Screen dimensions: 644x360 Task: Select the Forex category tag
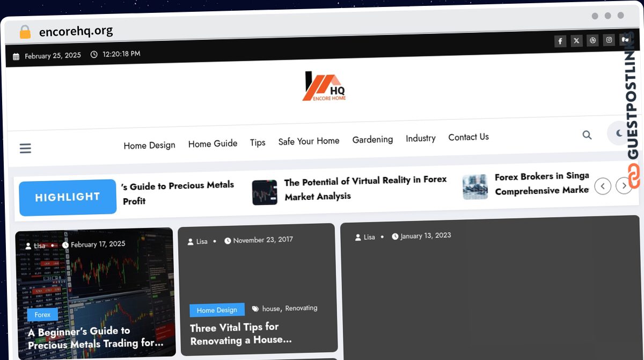(42, 315)
